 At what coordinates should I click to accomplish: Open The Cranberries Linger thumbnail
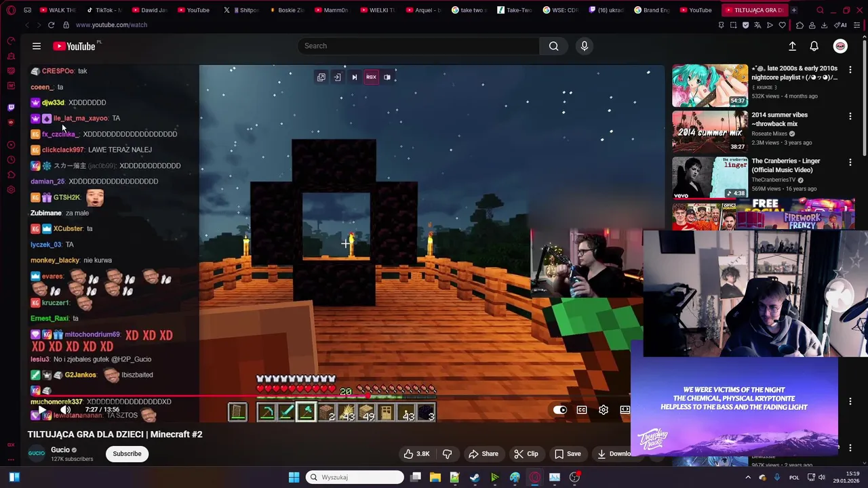coord(710,178)
